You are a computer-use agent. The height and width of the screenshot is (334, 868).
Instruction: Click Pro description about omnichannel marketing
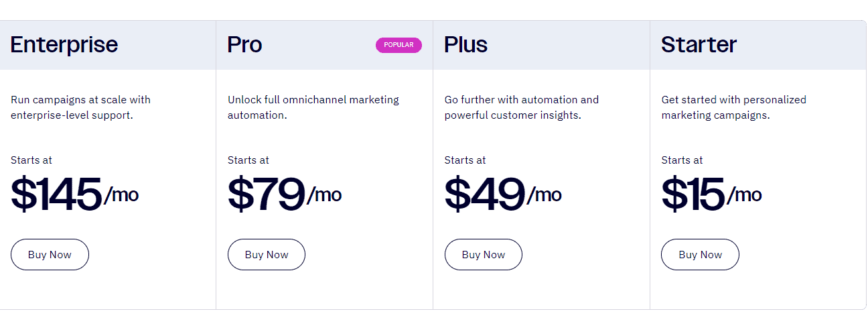pos(313,107)
